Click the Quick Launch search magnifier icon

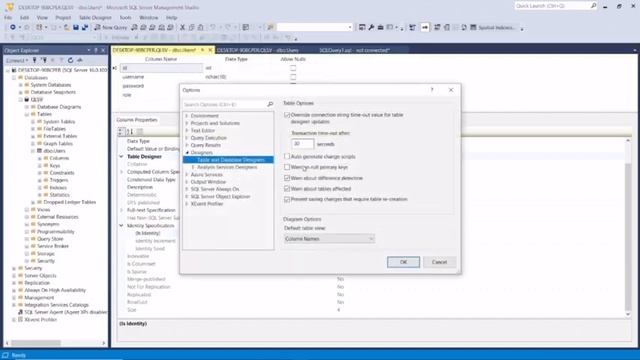[x=593, y=6]
